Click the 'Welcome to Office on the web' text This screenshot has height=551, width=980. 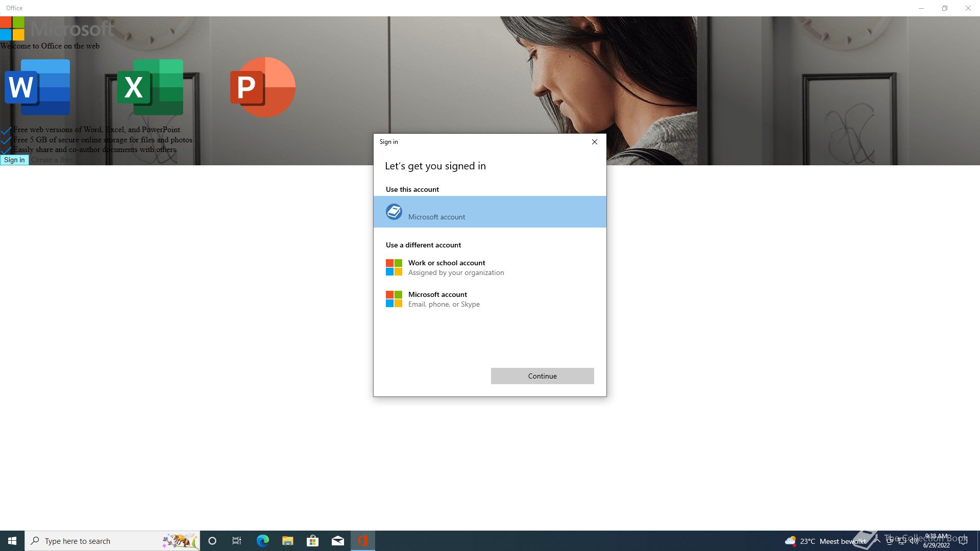(x=50, y=46)
